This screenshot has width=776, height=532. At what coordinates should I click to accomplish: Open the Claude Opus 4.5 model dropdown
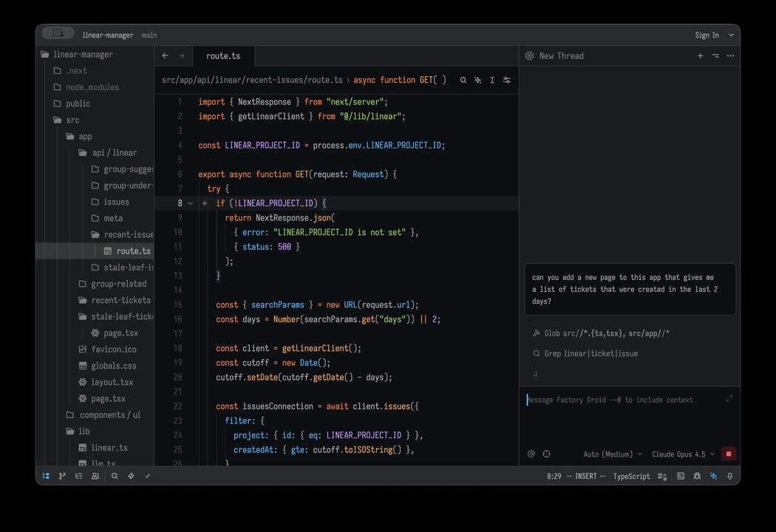click(x=682, y=454)
